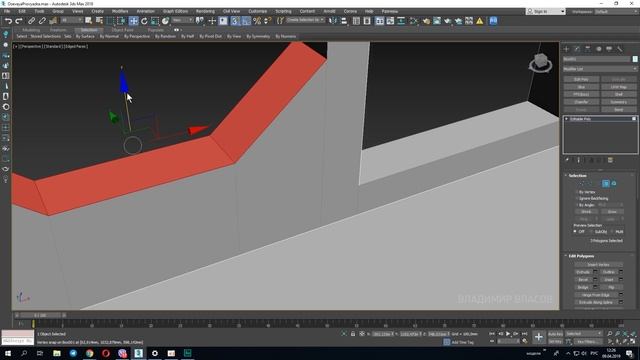
Task: Choose Element sub-object level icon
Action: tap(614, 184)
